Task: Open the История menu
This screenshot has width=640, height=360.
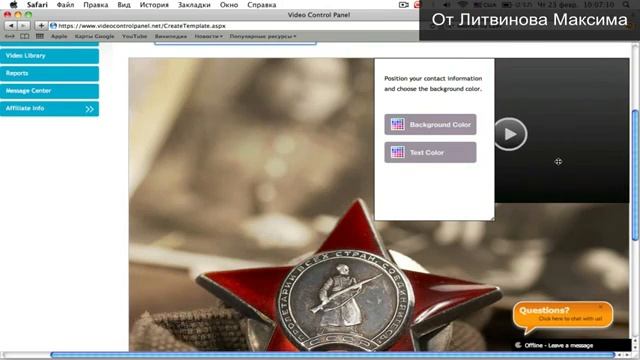Action: (154, 5)
